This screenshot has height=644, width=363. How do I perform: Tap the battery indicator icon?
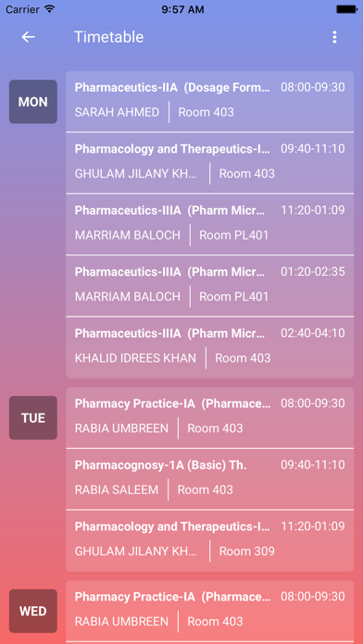346,9
